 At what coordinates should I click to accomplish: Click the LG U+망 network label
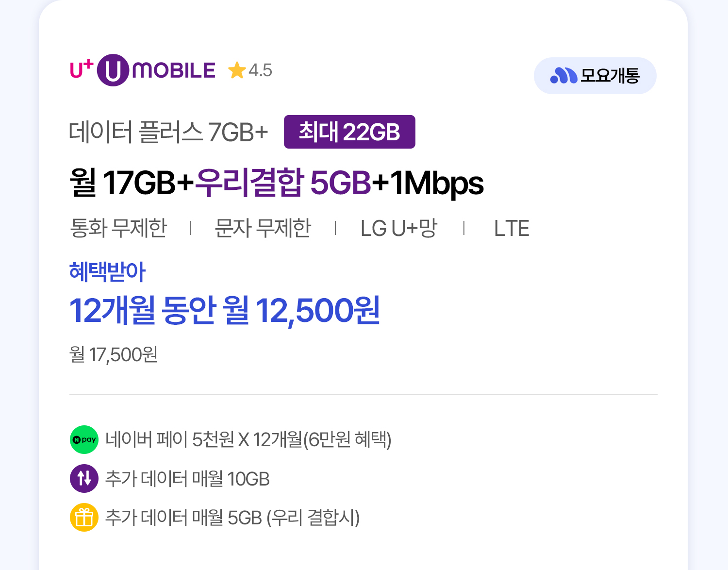399,228
